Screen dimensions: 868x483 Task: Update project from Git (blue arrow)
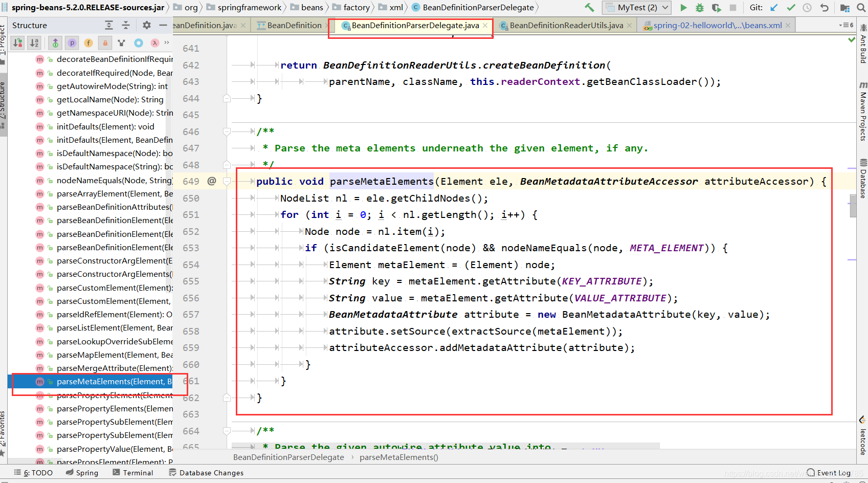(774, 8)
